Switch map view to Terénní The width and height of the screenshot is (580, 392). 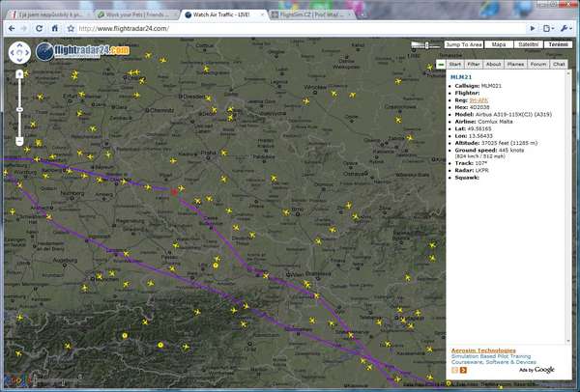pos(558,44)
